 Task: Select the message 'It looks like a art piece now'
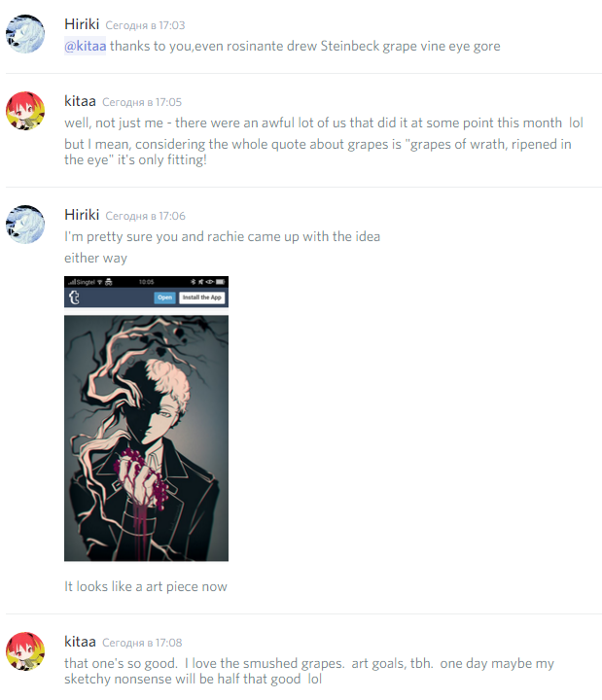click(146, 586)
